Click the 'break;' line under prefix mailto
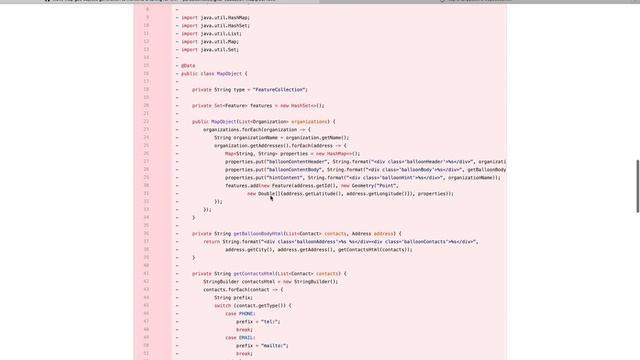The width and height of the screenshot is (640, 360). (244, 354)
